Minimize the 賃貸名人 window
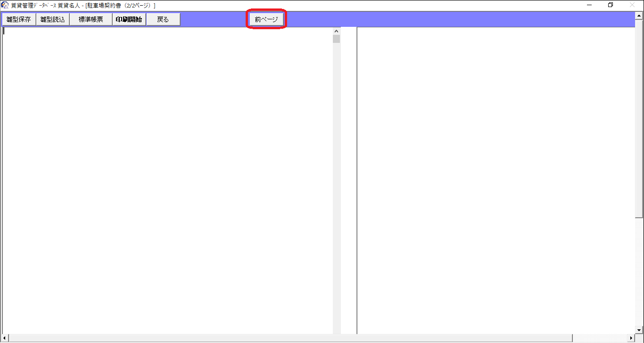The height and width of the screenshot is (343, 644). point(589,5)
